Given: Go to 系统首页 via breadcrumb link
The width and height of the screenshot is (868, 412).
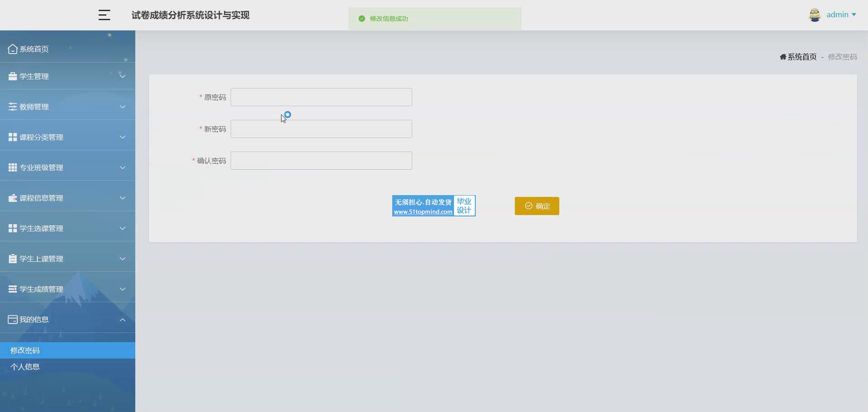Looking at the screenshot, I should coord(802,57).
